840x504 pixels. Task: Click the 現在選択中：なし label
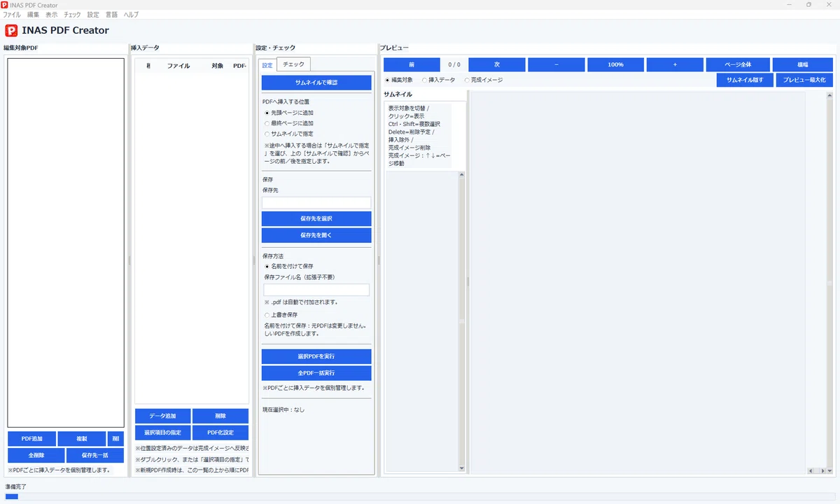[283, 409]
